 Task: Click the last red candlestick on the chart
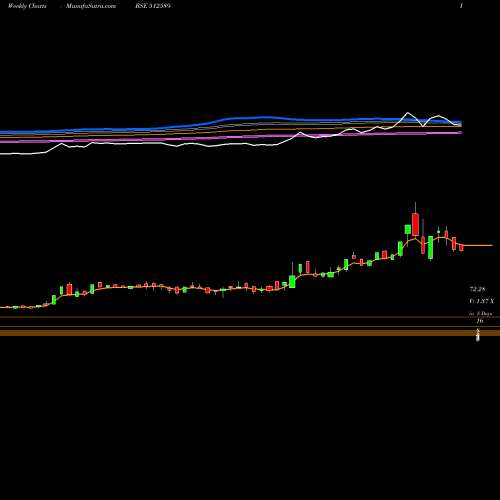(x=461, y=247)
